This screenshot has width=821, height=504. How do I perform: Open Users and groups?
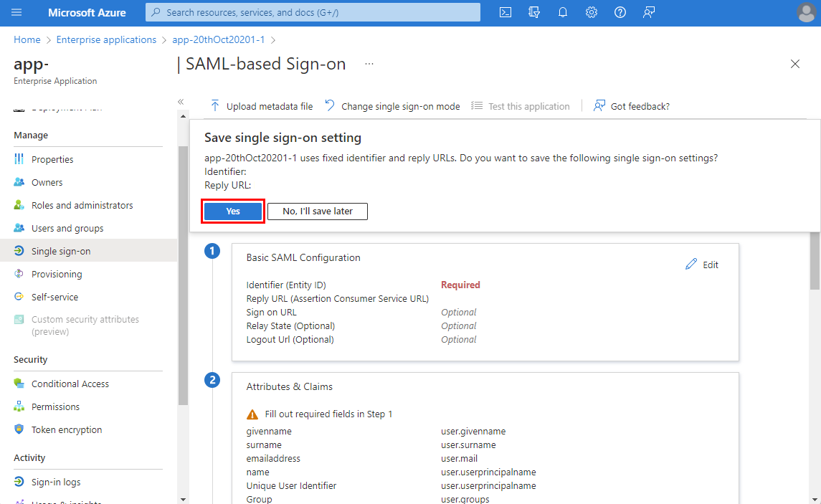(x=67, y=228)
